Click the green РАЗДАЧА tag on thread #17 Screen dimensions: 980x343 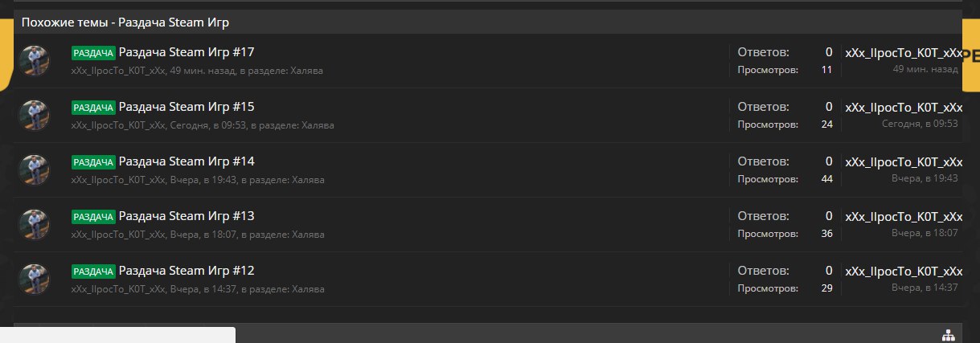[93, 53]
